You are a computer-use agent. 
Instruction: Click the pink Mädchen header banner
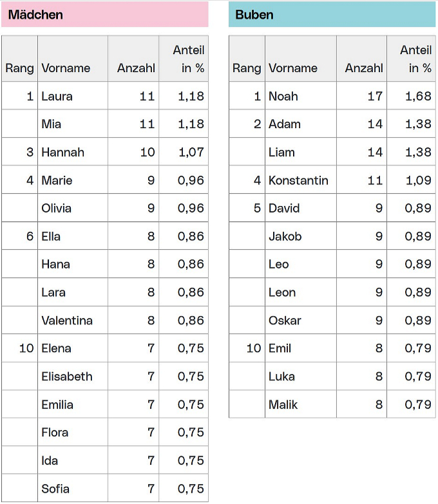click(104, 14)
